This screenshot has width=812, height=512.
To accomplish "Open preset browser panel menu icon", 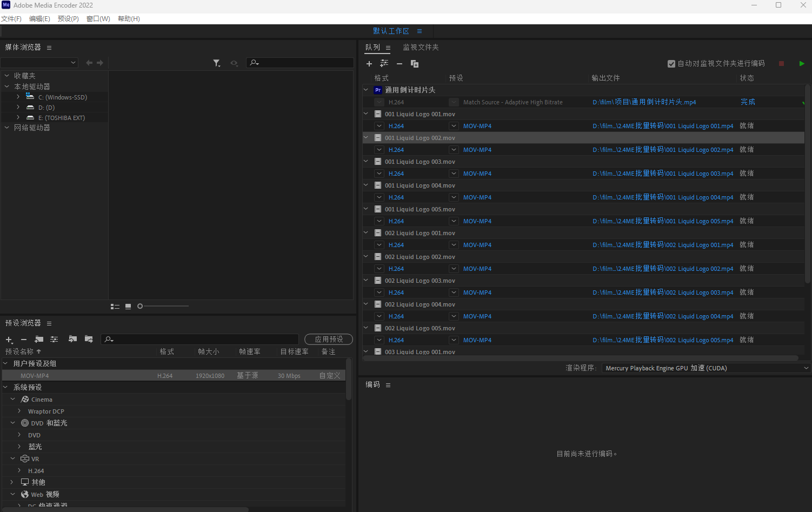I will [x=49, y=323].
